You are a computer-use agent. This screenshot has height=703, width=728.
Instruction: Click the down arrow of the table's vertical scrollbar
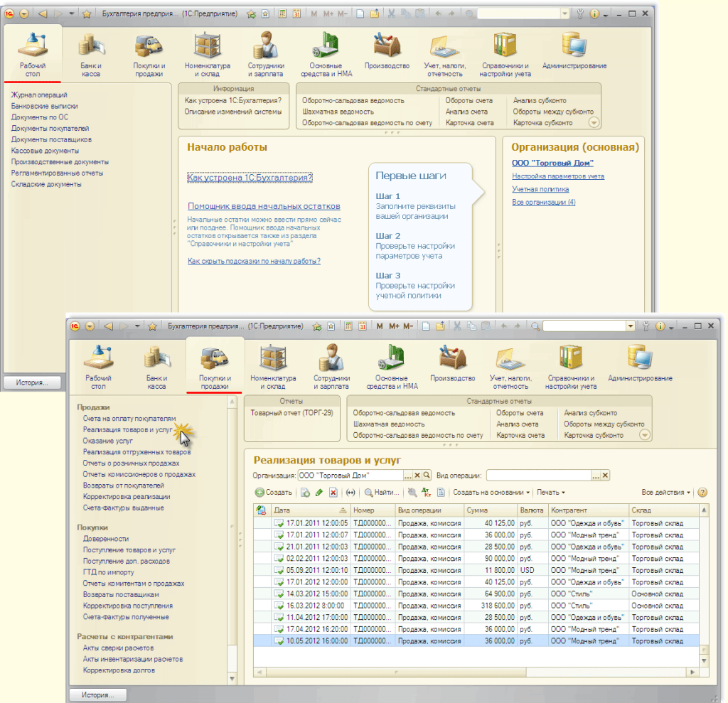[x=705, y=660]
